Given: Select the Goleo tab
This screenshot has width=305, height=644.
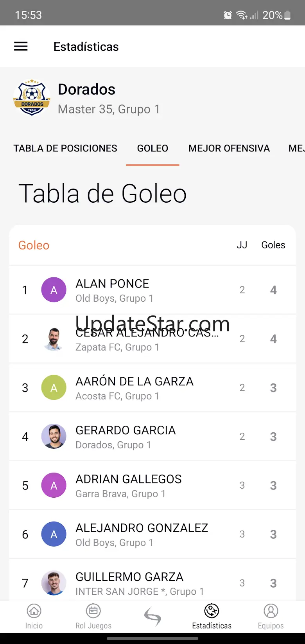Looking at the screenshot, I should pyautogui.click(x=152, y=148).
